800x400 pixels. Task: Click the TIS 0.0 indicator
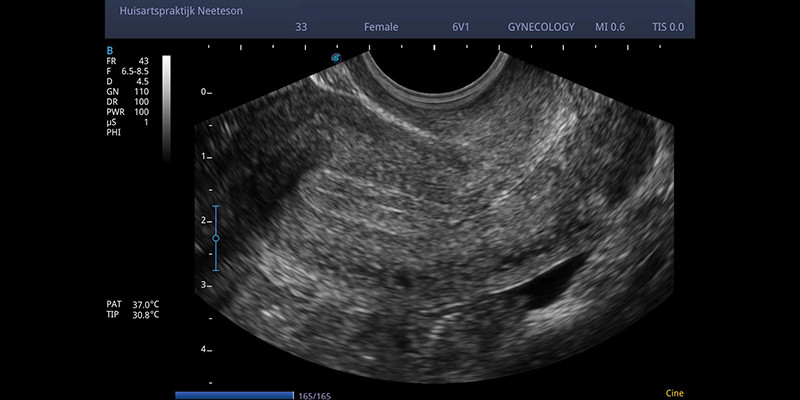669,28
